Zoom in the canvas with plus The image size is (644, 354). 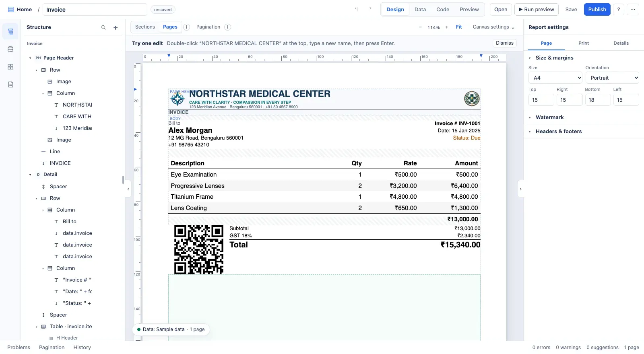[447, 27]
